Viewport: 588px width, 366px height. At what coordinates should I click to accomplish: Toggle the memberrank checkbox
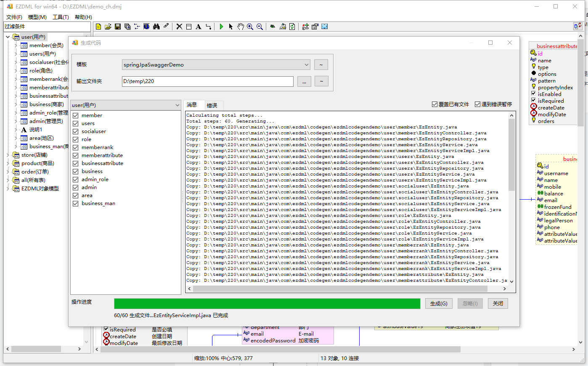coord(76,147)
